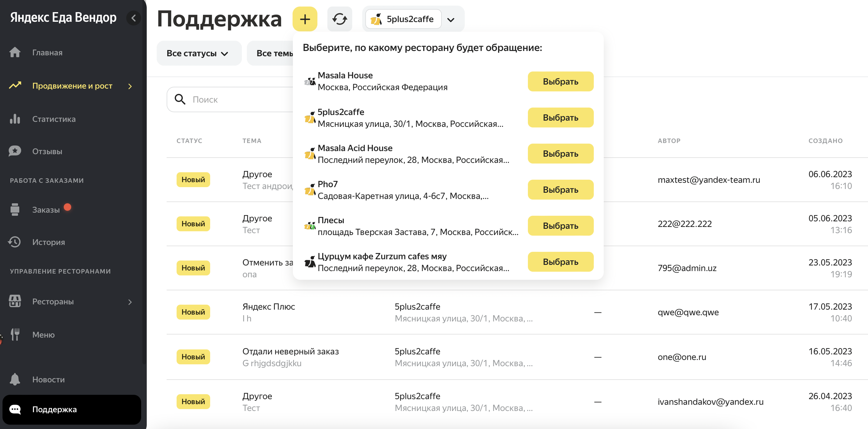Expand Рестораны submenu arrow

(x=130, y=302)
